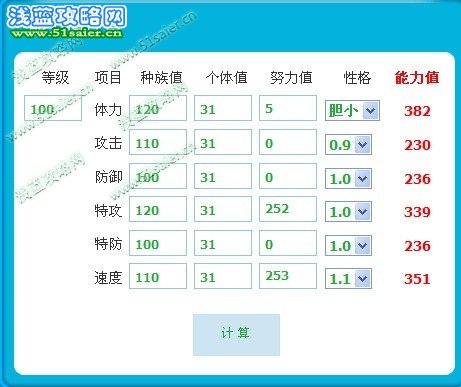The width and height of the screenshot is (461, 387).
Task: Expand the 特防 row 1.0 modifier dropdown
Action: (x=348, y=246)
